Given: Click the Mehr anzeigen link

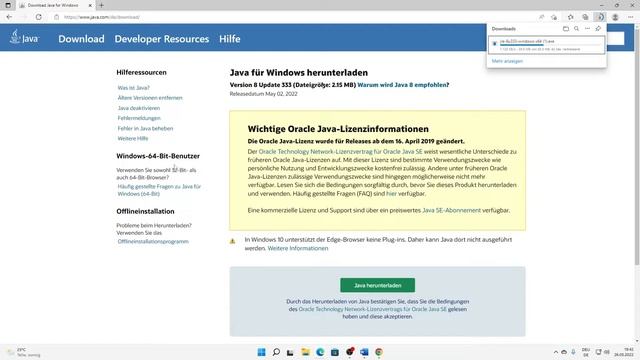Looking at the screenshot, I should (x=507, y=61).
